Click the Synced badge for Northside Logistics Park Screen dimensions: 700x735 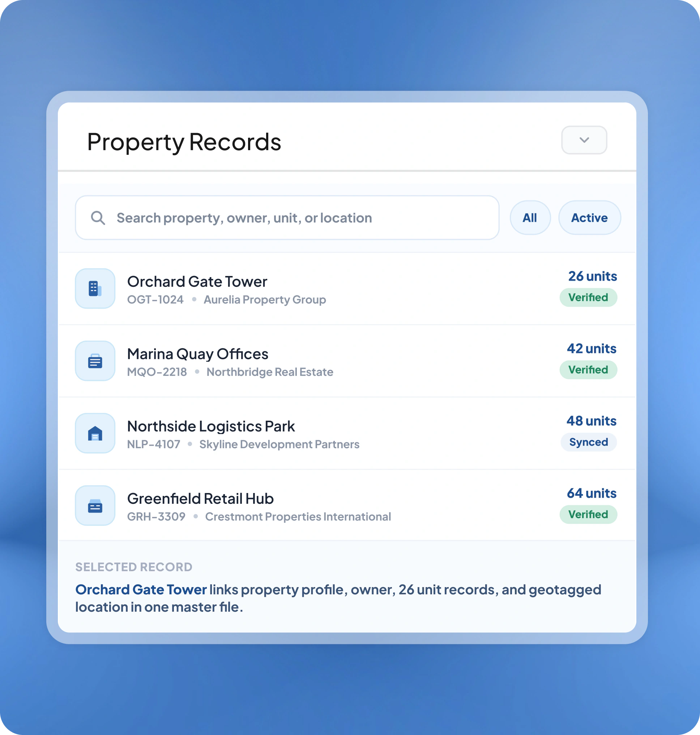pos(588,442)
